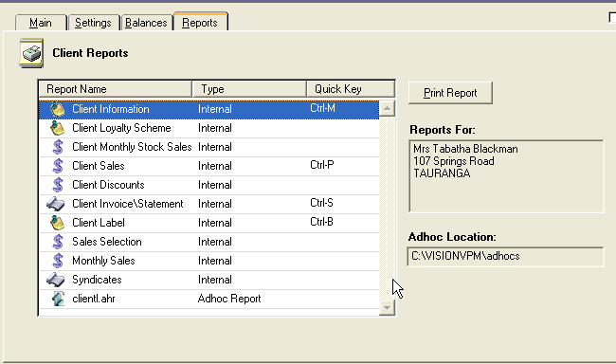Click the Client Information row icon
This screenshot has width=616, height=364.
pyautogui.click(x=58, y=109)
